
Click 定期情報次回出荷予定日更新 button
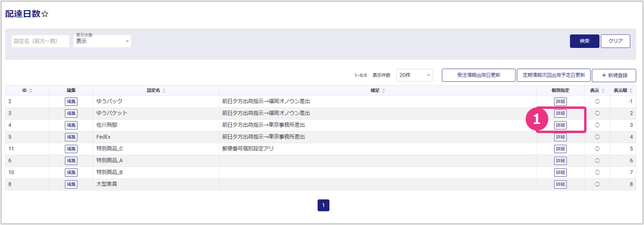click(554, 75)
